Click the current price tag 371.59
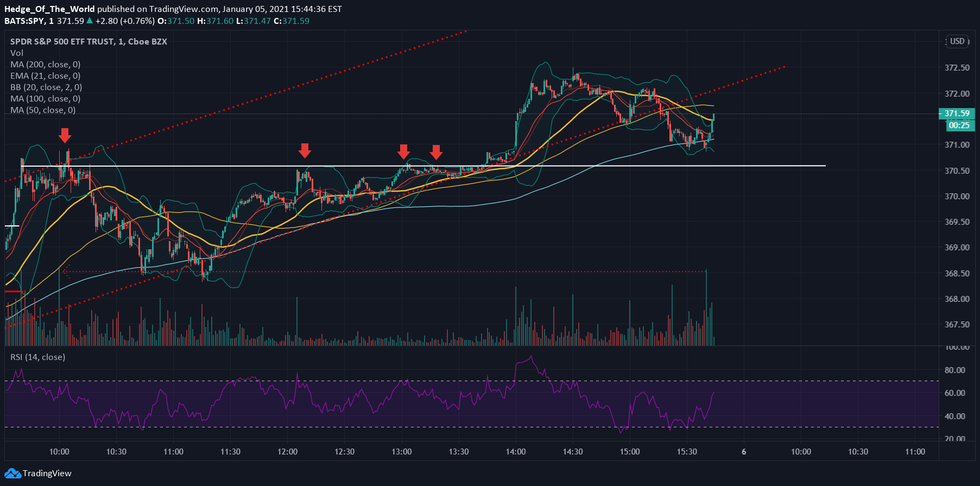The width and height of the screenshot is (980, 486). (x=957, y=113)
